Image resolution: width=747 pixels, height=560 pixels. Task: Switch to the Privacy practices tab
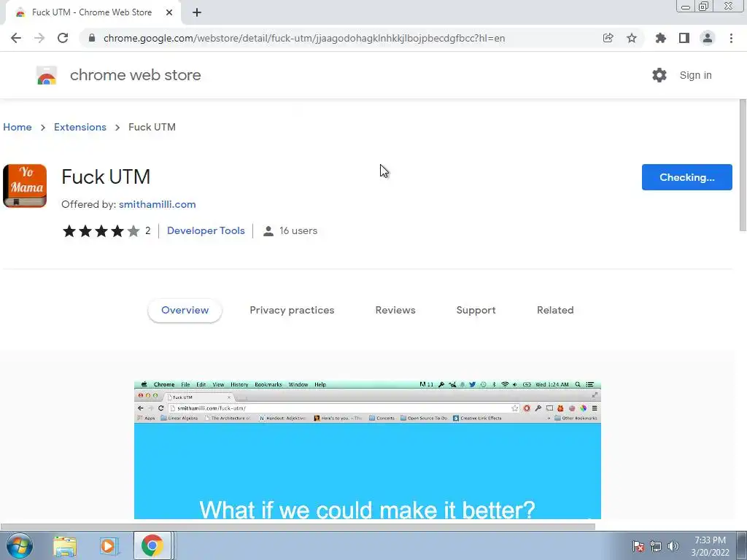292,310
